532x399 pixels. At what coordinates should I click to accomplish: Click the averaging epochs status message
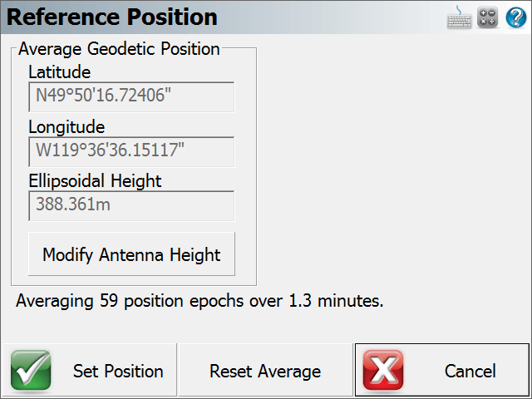pyautogui.click(x=199, y=301)
